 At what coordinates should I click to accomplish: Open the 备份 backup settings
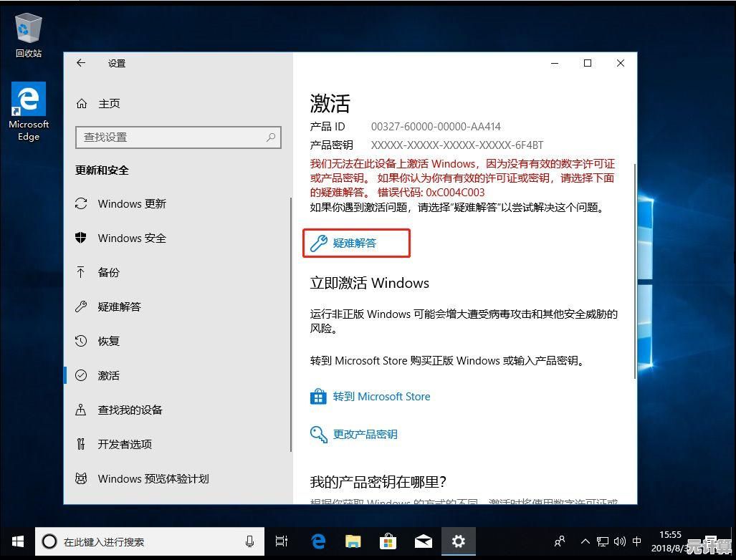point(108,273)
